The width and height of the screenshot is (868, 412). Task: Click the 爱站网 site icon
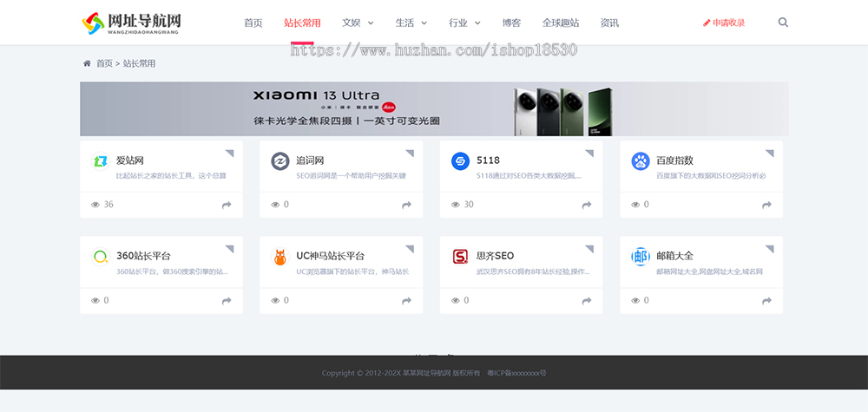click(100, 161)
